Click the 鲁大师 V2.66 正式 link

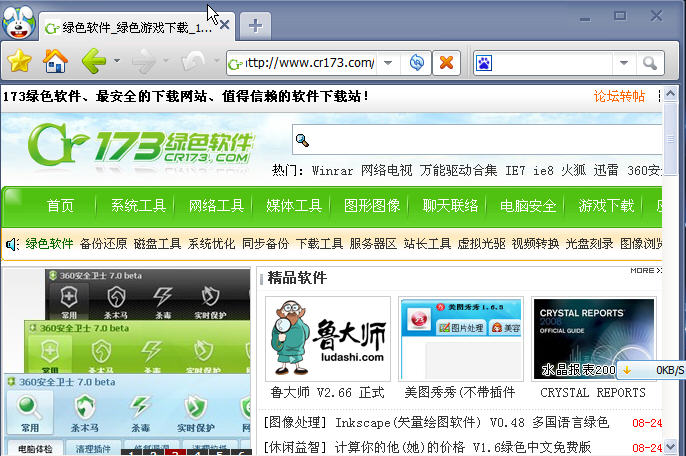(x=327, y=393)
